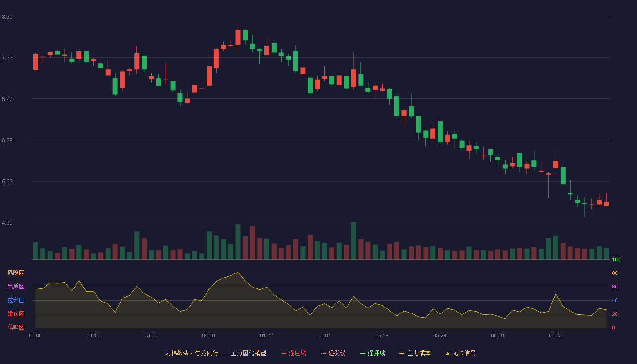Click the 6.28 price axis label

click(7, 141)
